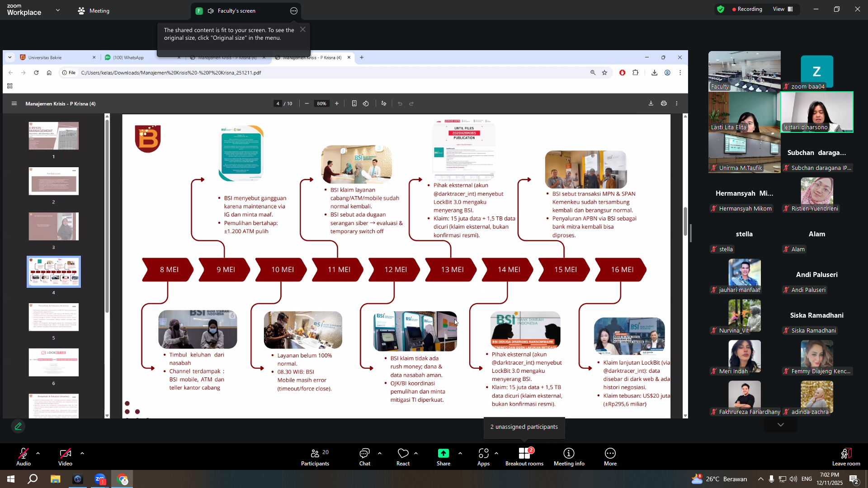Print the PDF document
The image size is (868, 488).
(664, 103)
